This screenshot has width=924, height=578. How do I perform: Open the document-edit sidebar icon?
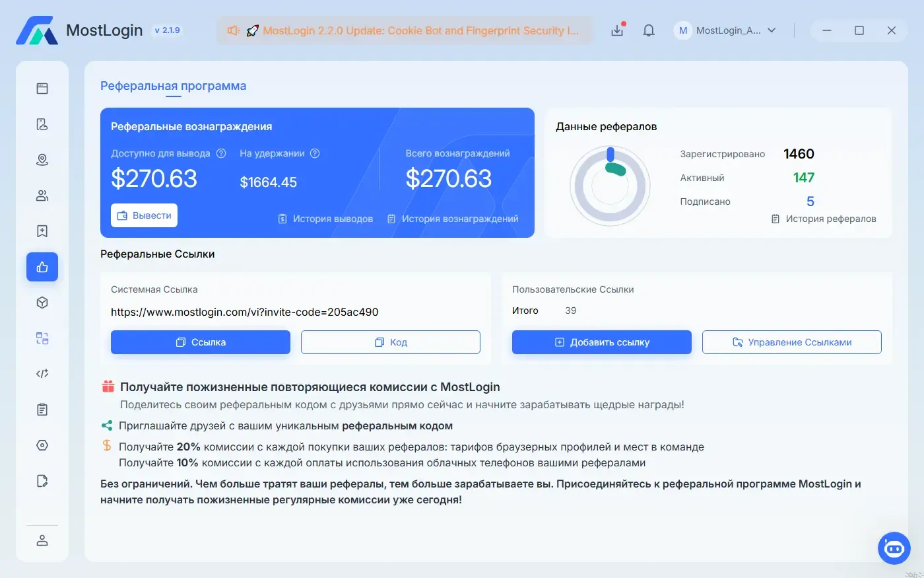42,481
